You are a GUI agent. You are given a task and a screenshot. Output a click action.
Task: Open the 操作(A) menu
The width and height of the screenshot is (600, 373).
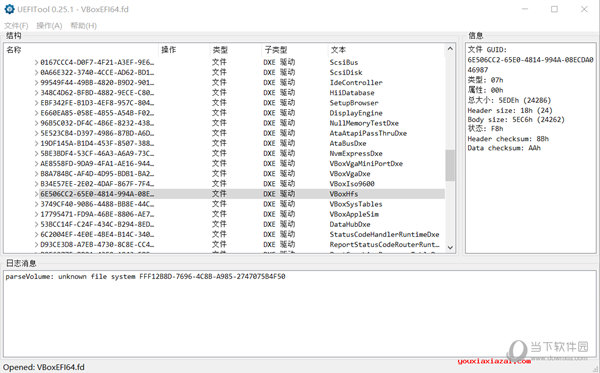click(x=49, y=26)
